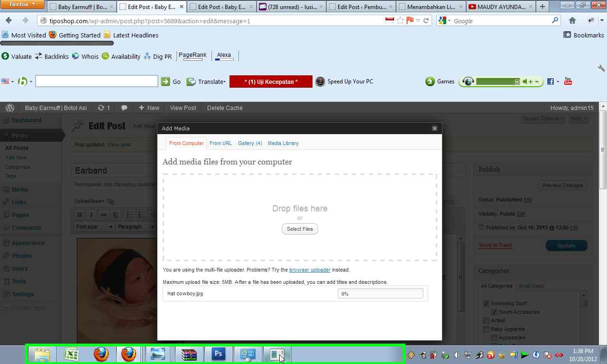Open the Media Library tab
Image resolution: width=607 pixels, height=364 pixels.
[x=283, y=143]
